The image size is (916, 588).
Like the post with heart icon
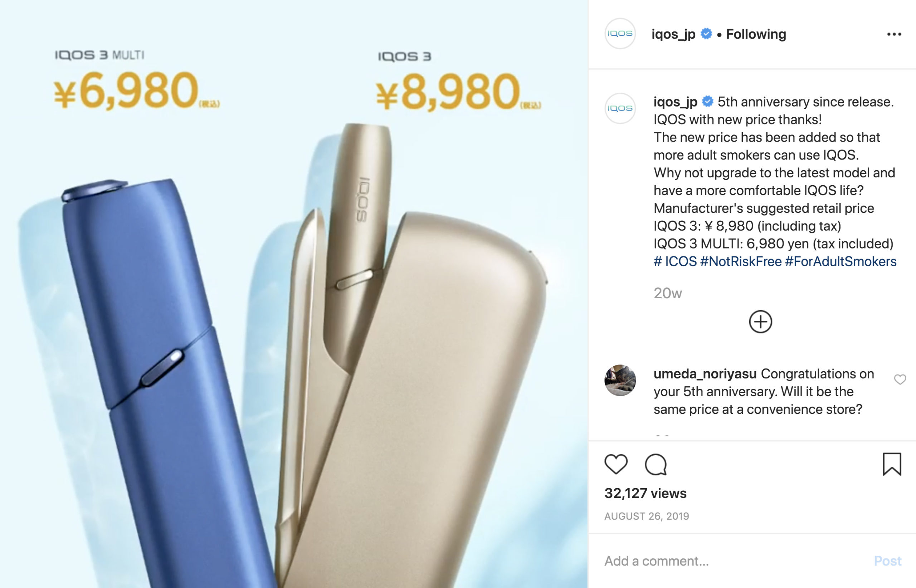[616, 464]
